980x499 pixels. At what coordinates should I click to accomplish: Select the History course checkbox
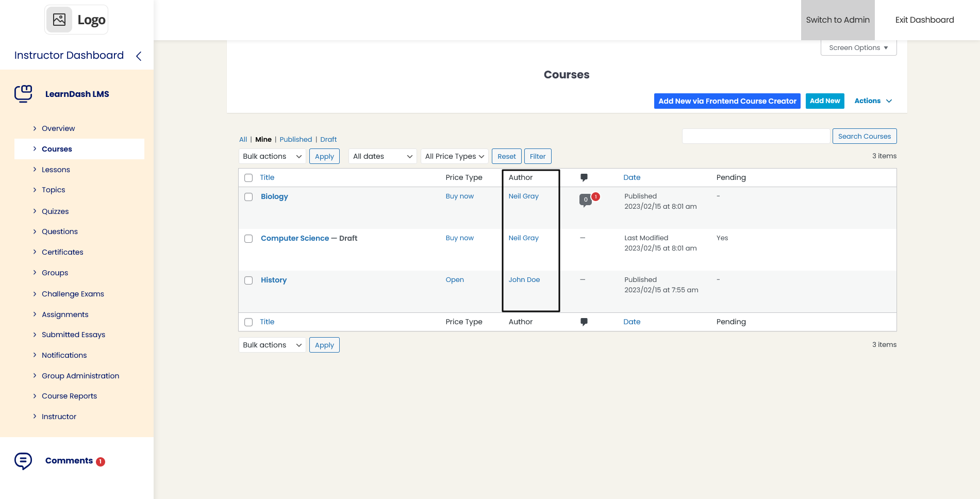[x=248, y=280]
